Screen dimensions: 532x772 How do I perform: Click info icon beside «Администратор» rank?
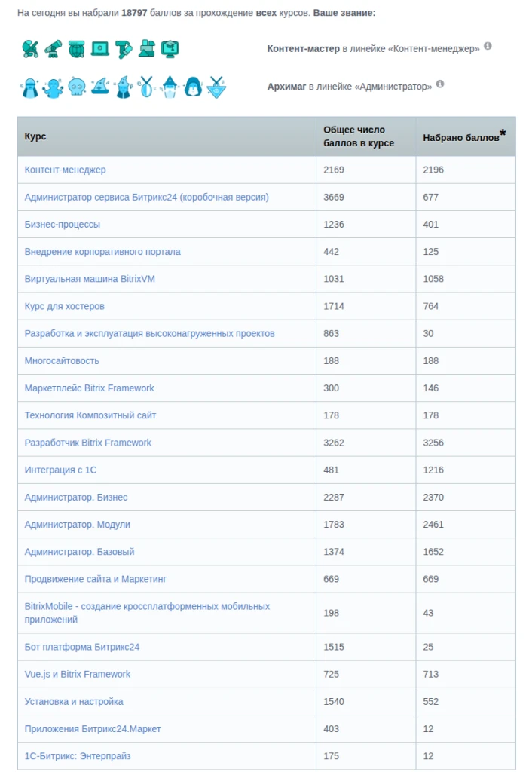click(x=440, y=84)
